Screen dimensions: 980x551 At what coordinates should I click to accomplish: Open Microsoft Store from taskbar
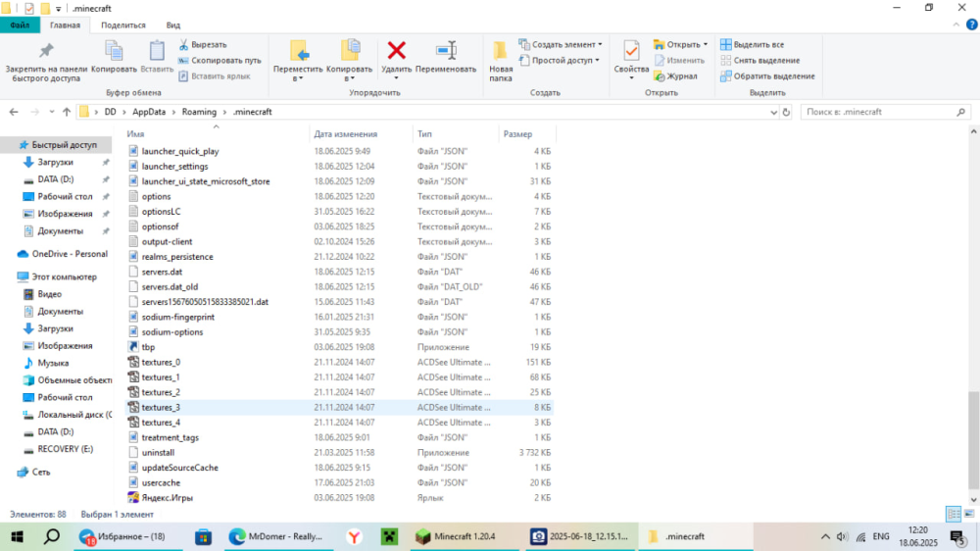click(x=203, y=536)
